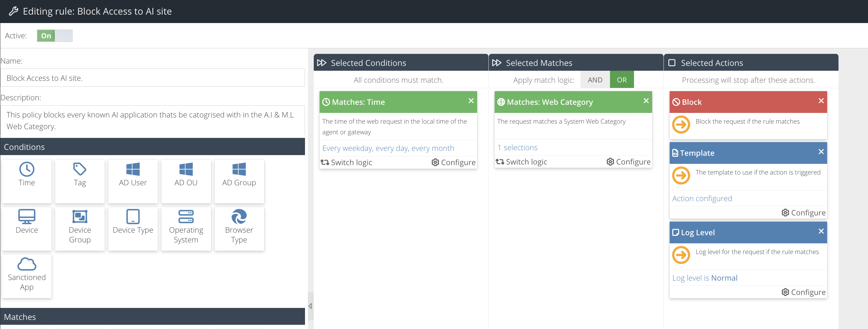The width and height of the screenshot is (868, 329).
Task: Switch logic on the Web Category match
Action: click(521, 162)
